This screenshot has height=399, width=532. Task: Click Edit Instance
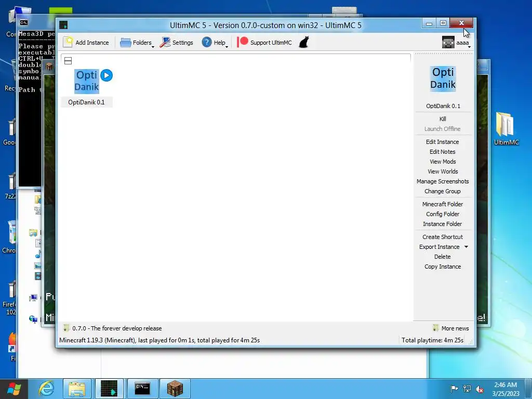coord(443,142)
